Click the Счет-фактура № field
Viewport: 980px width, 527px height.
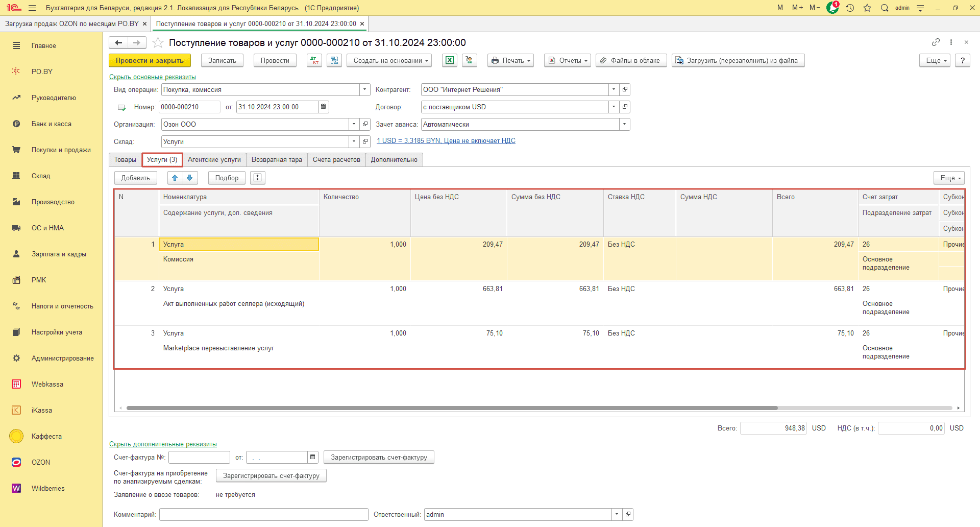(x=200, y=457)
